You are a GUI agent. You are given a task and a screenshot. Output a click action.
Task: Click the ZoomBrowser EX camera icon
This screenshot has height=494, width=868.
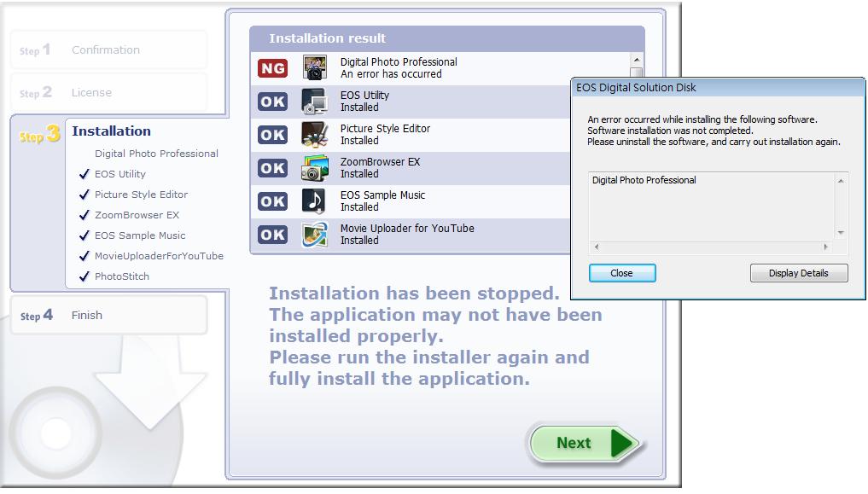[x=314, y=167]
